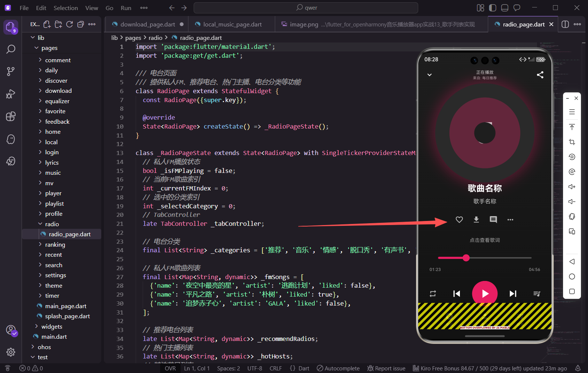The height and width of the screenshot is (373, 588).
Task: Like the song with heart icon
Action: [459, 219]
